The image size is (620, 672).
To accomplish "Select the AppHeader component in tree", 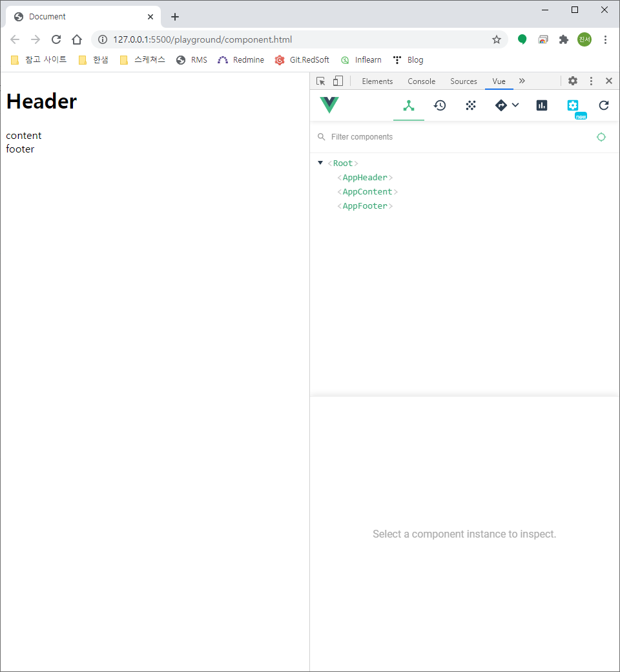I will tap(365, 178).
